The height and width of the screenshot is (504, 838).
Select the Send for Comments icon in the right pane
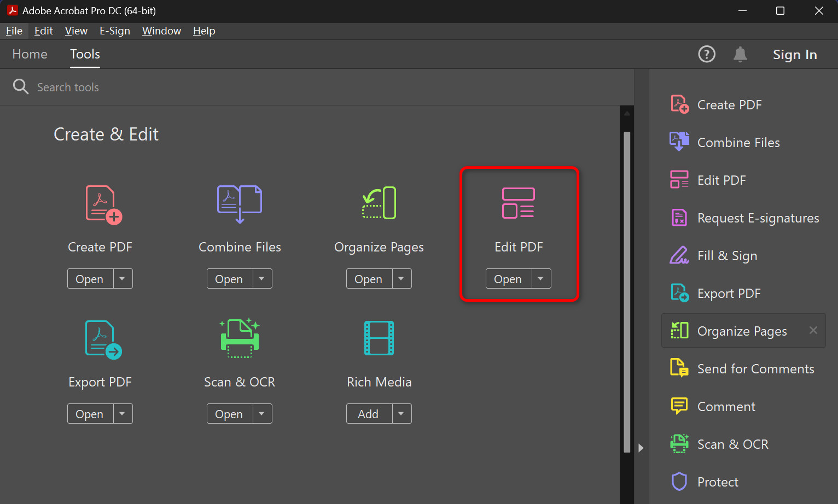679,368
